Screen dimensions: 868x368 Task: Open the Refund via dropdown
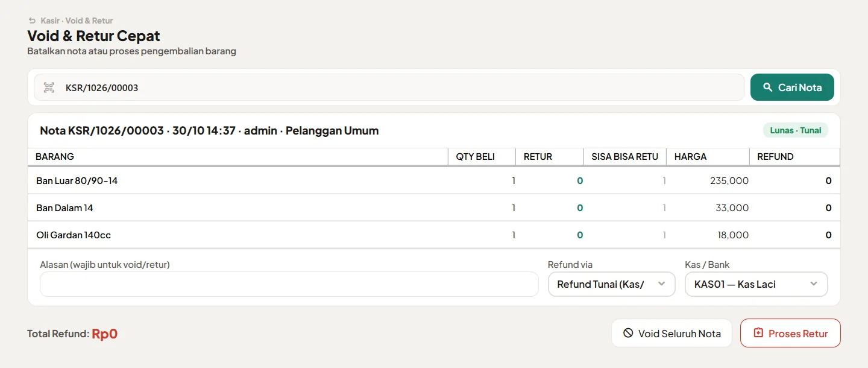611,284
